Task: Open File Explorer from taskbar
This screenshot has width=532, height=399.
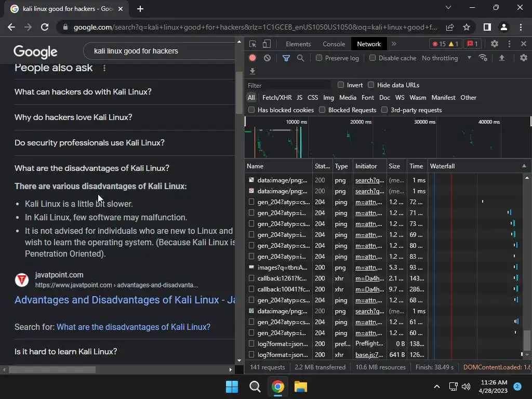Action: click(x=301, y=387)
